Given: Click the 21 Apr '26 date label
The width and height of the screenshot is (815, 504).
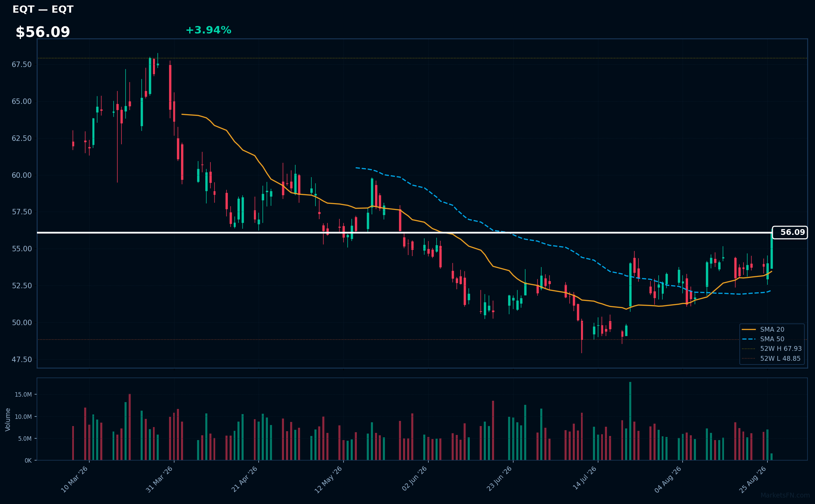Looking at the screenshot, I should tap(244, 479).
